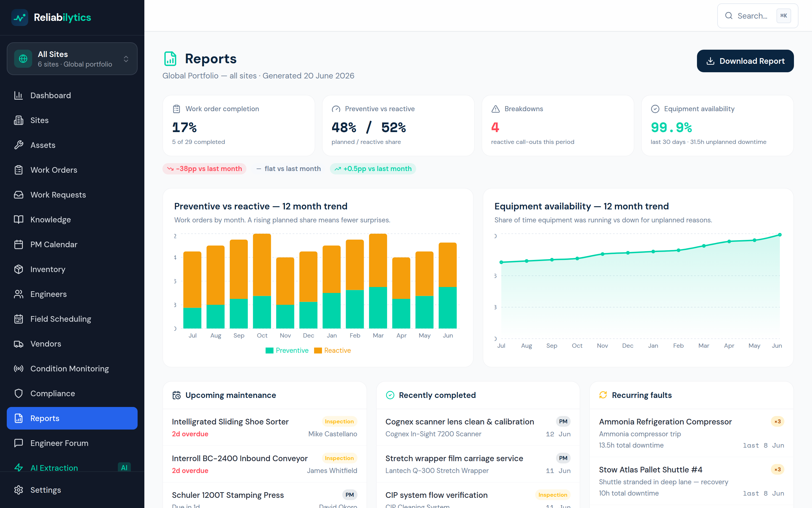Open Engineer Forum page

[72, 443]
